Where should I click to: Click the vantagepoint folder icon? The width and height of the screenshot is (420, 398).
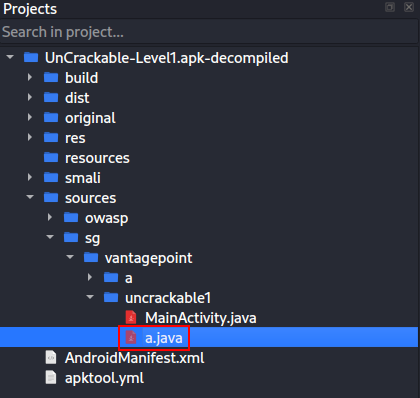[x=91, y=257]
